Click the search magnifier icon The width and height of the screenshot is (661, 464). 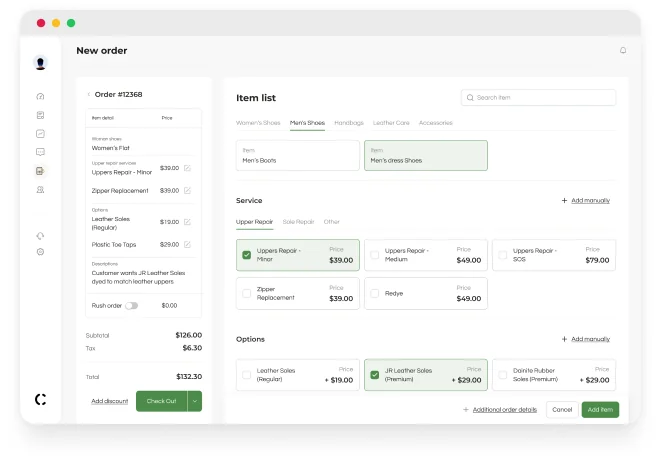(x=470, y=98)
